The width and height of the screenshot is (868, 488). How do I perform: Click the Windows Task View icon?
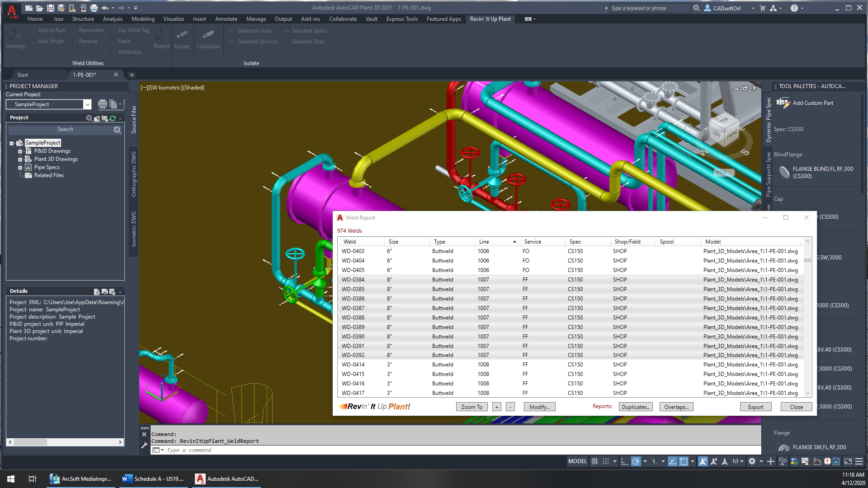pyautogui.click(x=32, y=479)
